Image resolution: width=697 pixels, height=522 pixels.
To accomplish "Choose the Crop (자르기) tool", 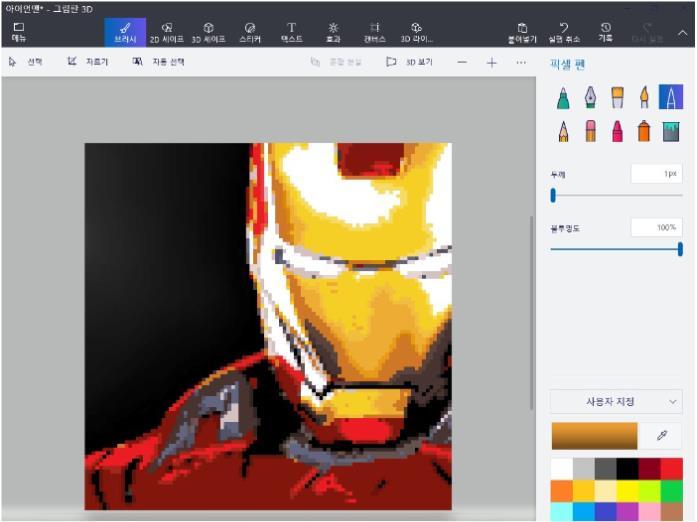I will [88, 62].
